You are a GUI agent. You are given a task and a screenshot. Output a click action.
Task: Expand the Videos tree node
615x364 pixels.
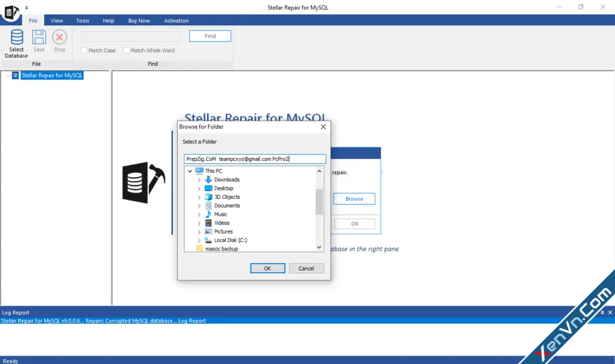[199, 223]
